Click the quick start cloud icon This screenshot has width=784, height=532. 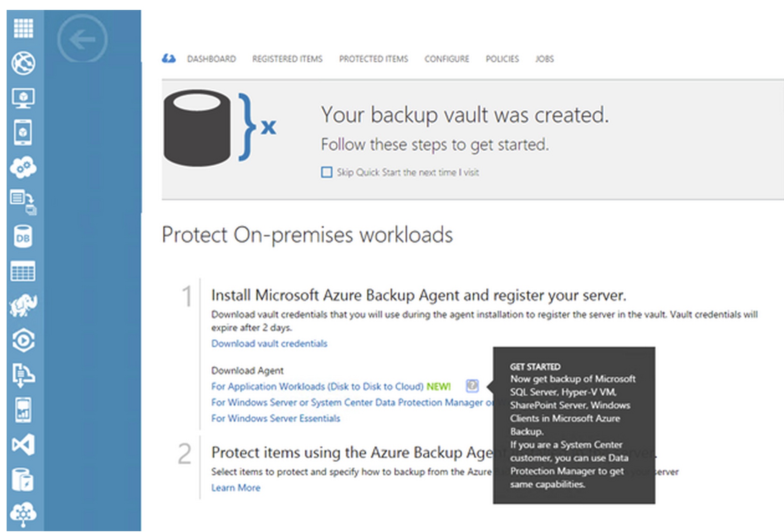pyautogui.click(x=169, y=59)
